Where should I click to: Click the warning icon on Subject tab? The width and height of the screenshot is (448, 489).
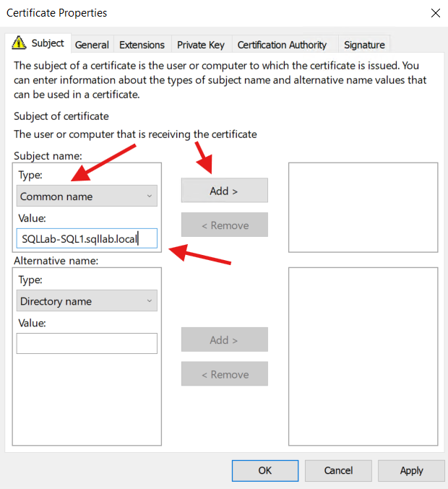pos(19,43)
